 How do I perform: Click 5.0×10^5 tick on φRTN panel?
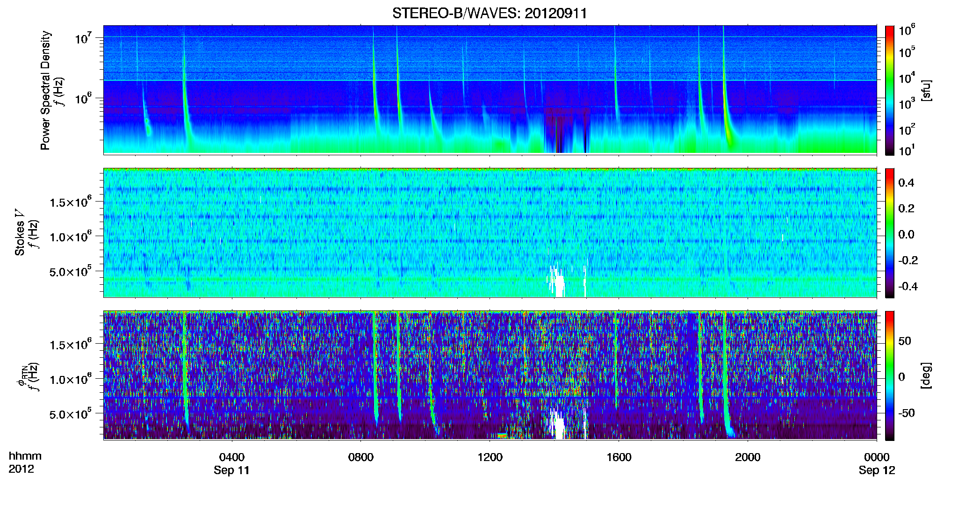[x=71, y=414]
